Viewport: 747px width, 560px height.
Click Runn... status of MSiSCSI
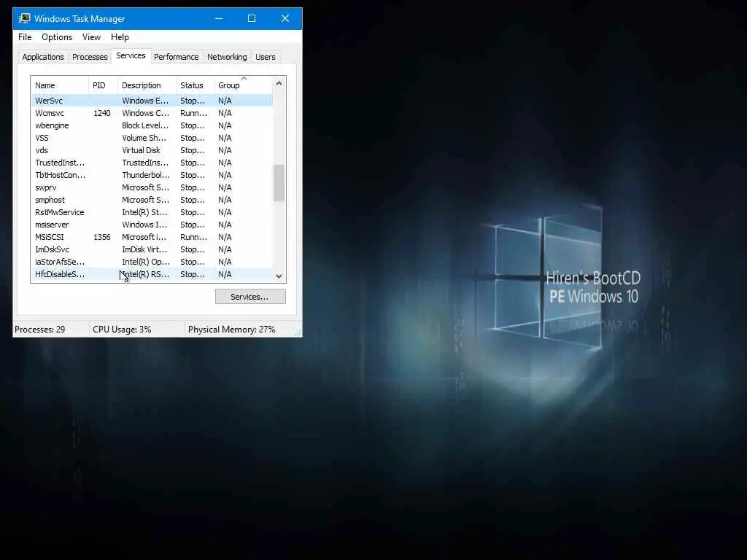click(x=193, y=237)
